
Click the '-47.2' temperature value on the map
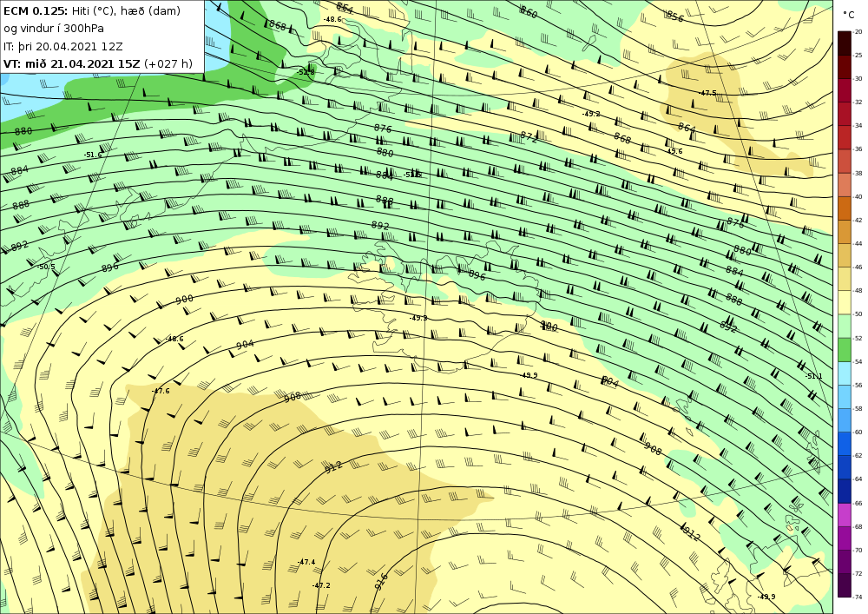(321, 585)
